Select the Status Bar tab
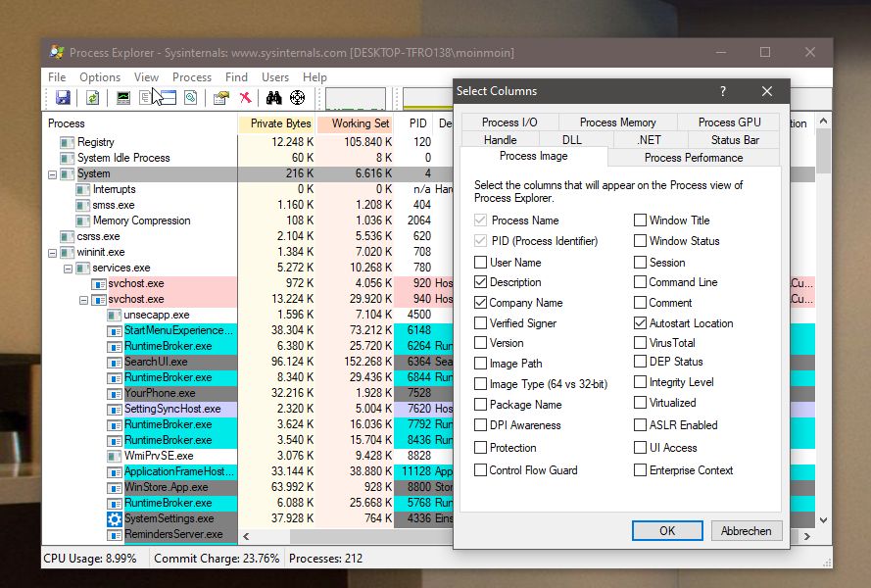The width and height of the screenshot is (871, 588). 735,140
